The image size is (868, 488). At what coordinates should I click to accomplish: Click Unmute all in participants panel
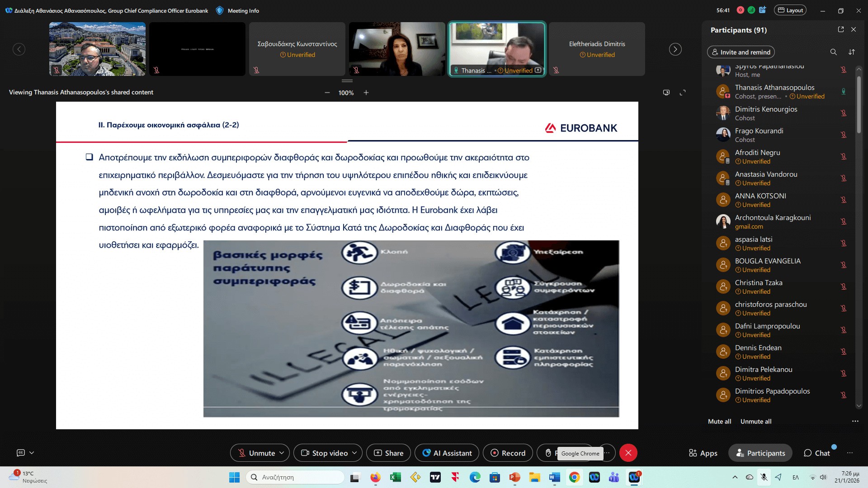pyautogui.click(x=756, y=421)
